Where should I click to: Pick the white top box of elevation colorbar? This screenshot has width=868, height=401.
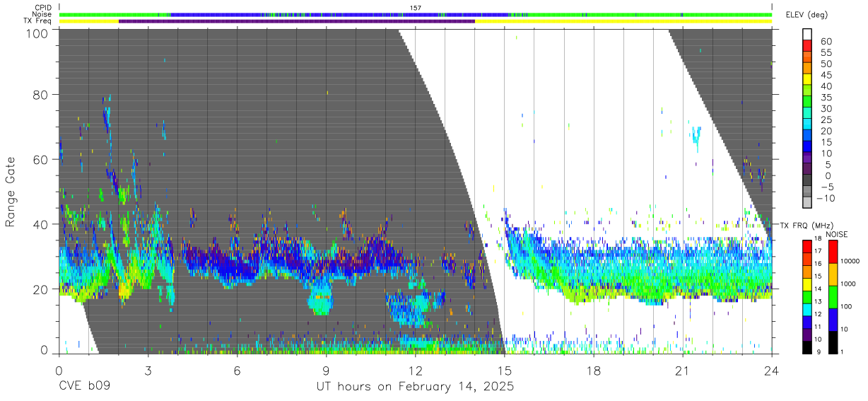coord(807,34)
